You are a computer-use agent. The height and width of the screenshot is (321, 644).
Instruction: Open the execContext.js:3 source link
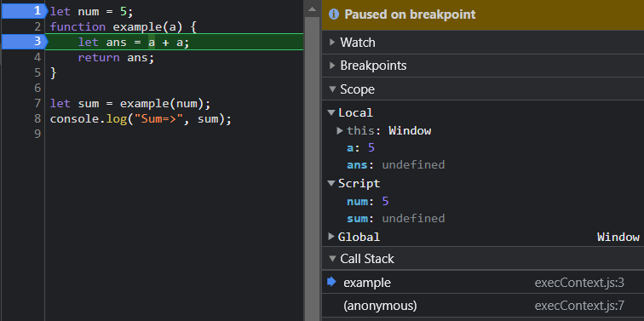point(579,284)
